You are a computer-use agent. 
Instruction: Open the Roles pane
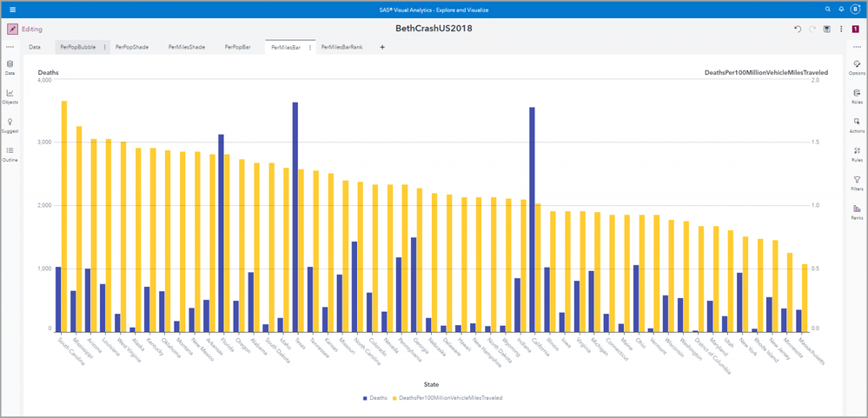(x=857, y=96)
